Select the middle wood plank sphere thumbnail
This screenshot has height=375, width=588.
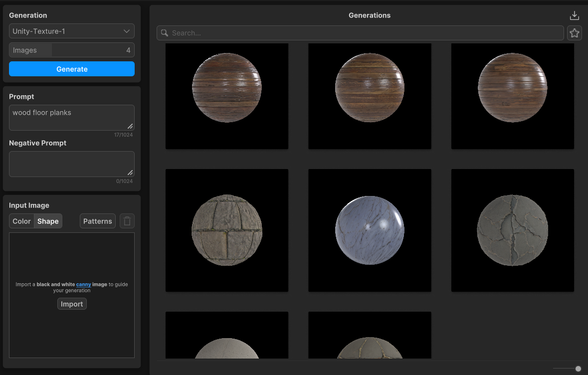click(x=370, y=96)
